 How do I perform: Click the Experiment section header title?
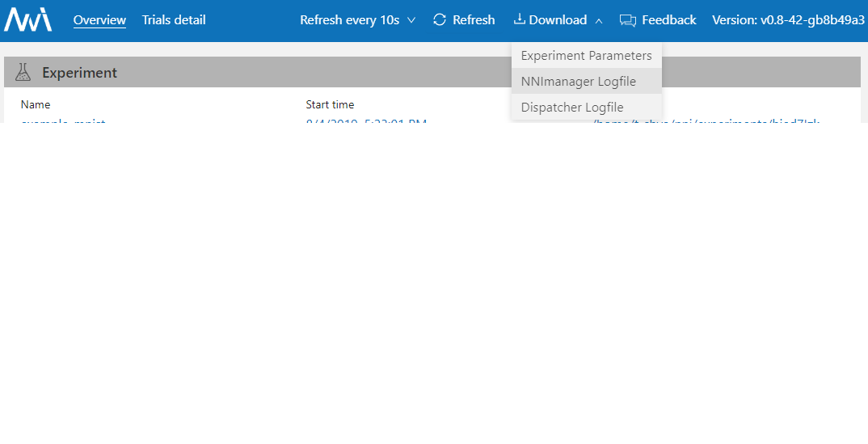[79, 73]
